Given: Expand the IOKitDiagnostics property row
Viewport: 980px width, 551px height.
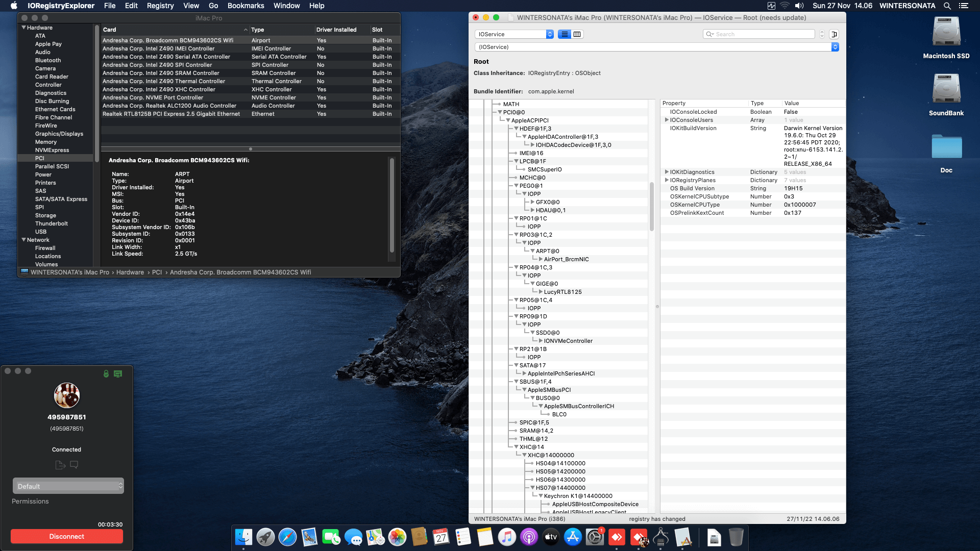Looking at the screenshot, I should click(x=667, y=172).
